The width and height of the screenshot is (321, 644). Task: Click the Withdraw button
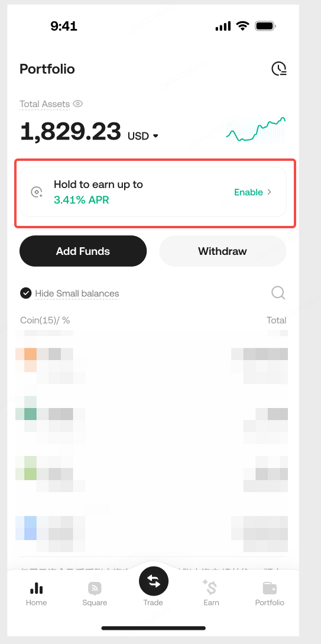(x=222, y=251)
